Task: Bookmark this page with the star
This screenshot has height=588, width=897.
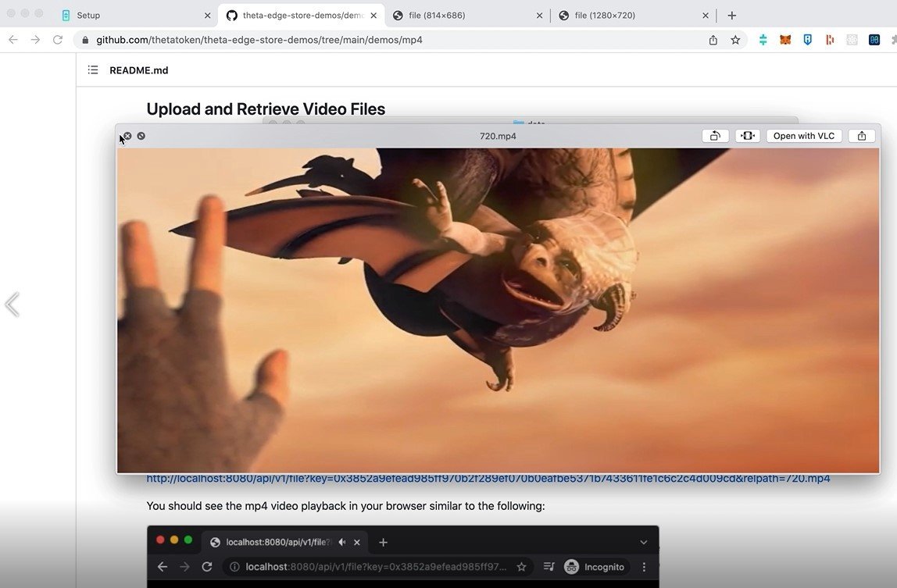Action: click(x=736, y=40)
